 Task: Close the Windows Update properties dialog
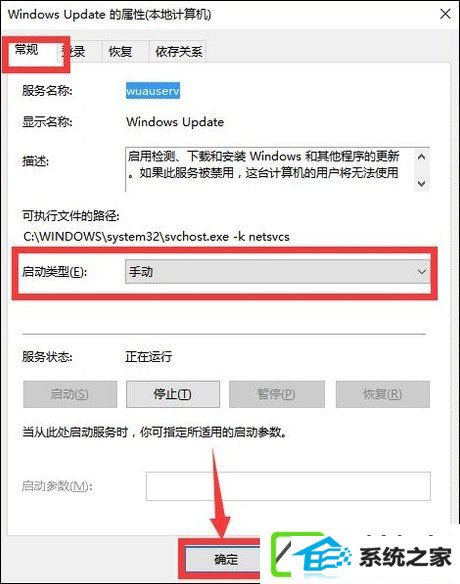click(445, 14)
